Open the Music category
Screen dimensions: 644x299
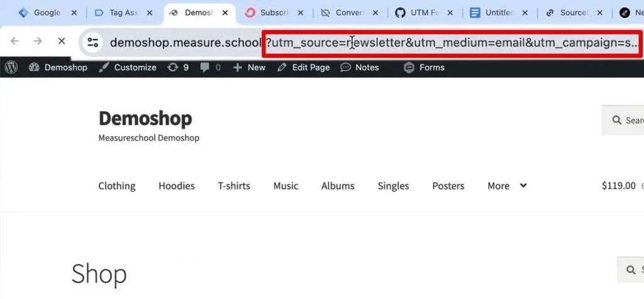coord(286,186)
